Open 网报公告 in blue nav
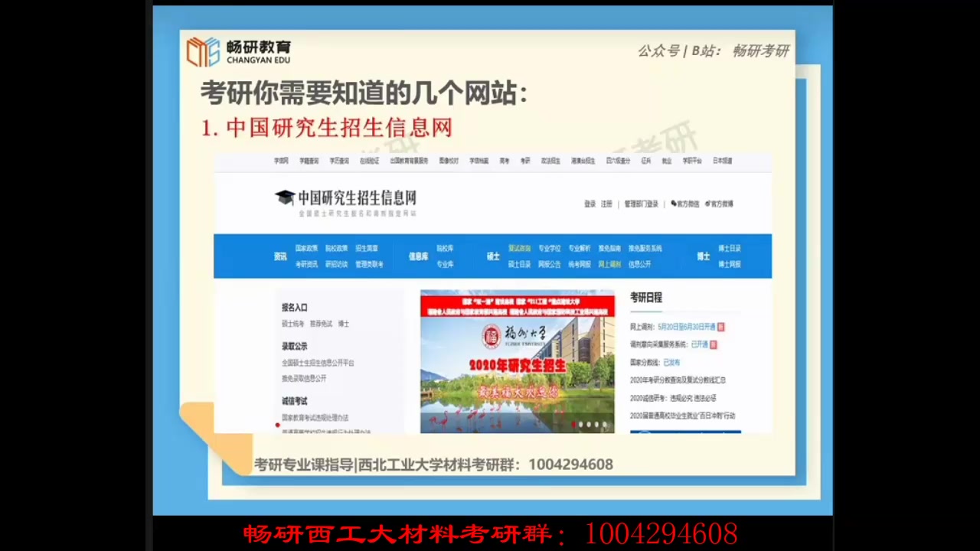This screenshot has width=980, height=551. pos(549,264)
